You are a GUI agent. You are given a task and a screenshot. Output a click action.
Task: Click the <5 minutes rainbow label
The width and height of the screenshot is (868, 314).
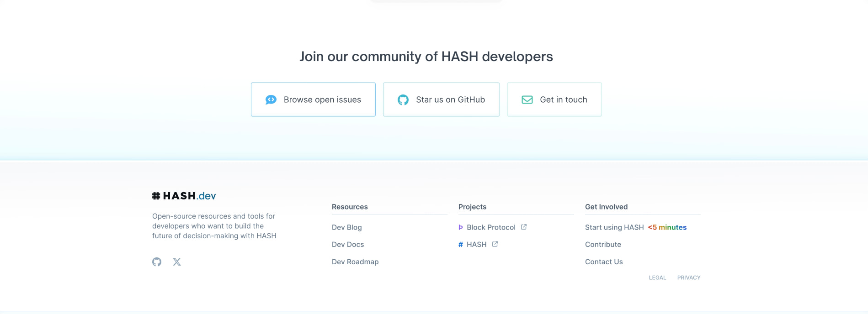tap(667, 227)
